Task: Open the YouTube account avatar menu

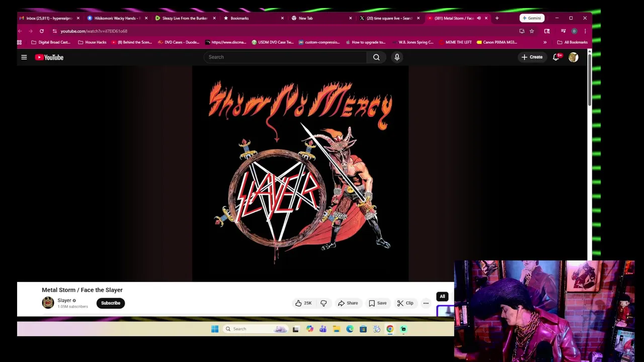Action: [x=573, y=57]
